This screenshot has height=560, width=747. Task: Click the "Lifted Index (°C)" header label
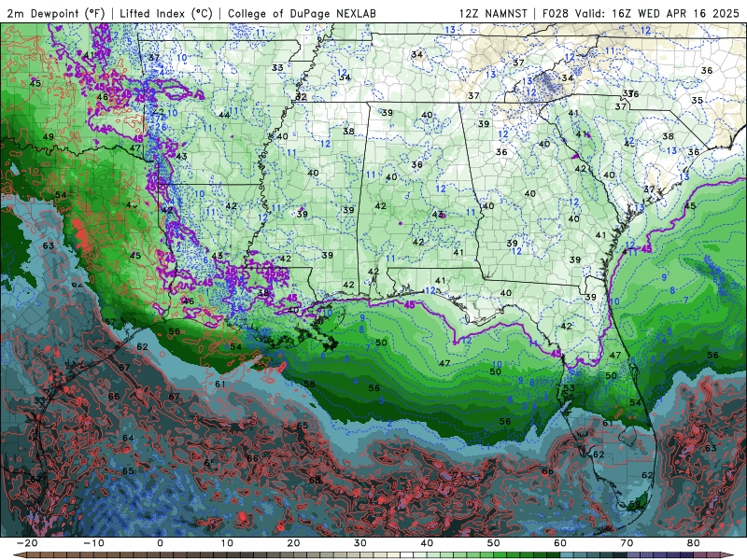[x=166, y=13]
